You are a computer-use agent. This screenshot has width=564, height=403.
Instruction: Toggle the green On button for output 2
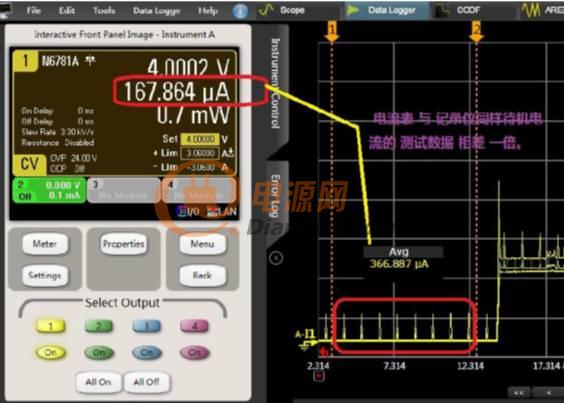[99, 353]
